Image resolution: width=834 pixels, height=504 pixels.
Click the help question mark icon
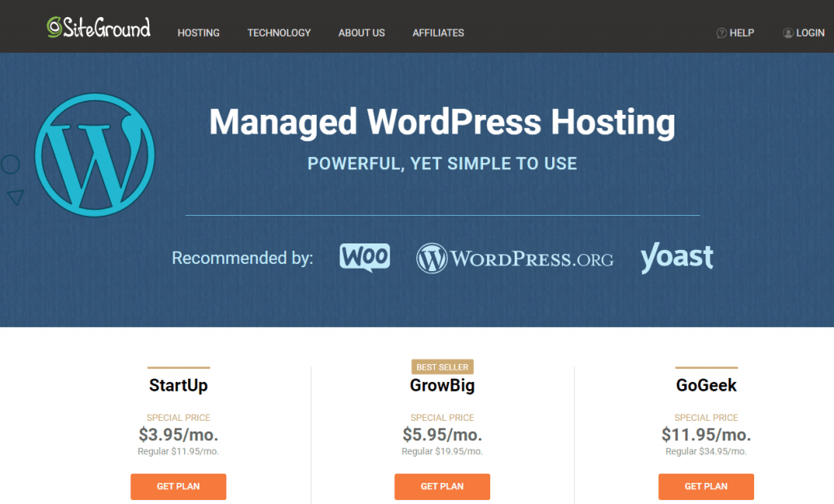[x=722, y=33]
